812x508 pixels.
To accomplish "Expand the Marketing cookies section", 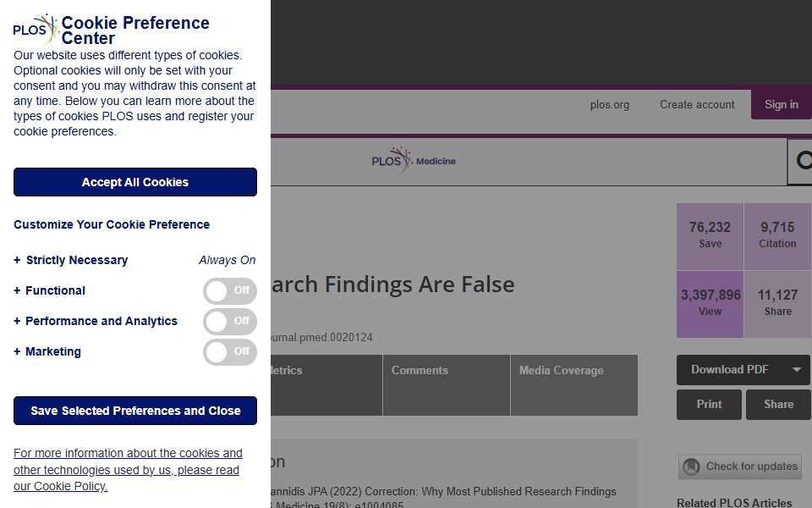I will click(47, 352).
